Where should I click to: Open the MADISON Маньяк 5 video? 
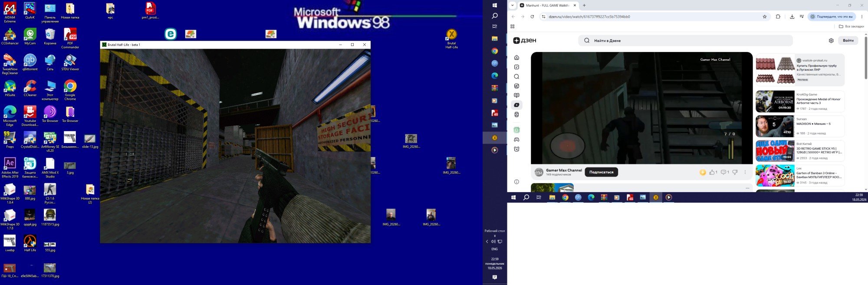(x=800, y=126)
